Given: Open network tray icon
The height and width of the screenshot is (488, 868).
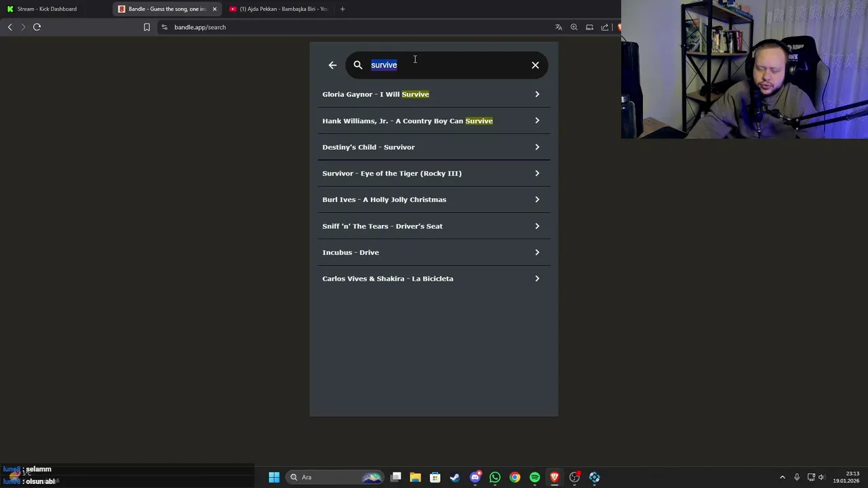Looking at the screenshot, I should 811,477.
